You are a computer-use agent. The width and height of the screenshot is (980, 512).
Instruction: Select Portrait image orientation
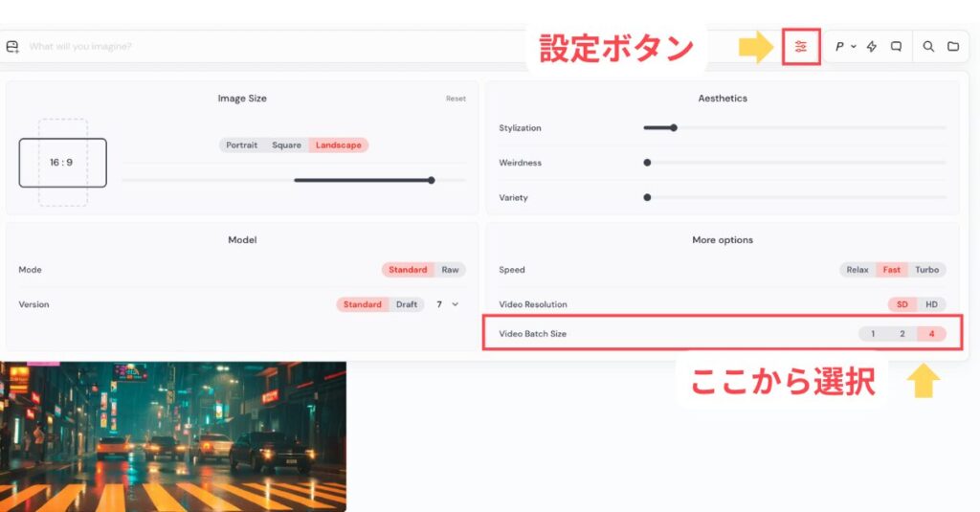point(241,145)
